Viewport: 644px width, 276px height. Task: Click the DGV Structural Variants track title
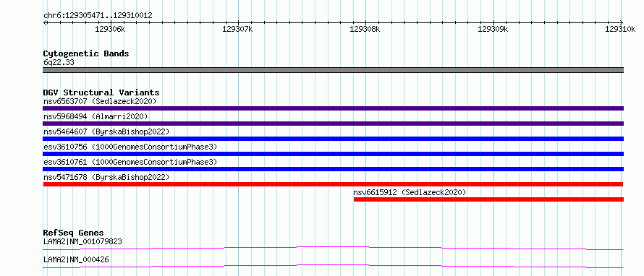click(101, 92)
